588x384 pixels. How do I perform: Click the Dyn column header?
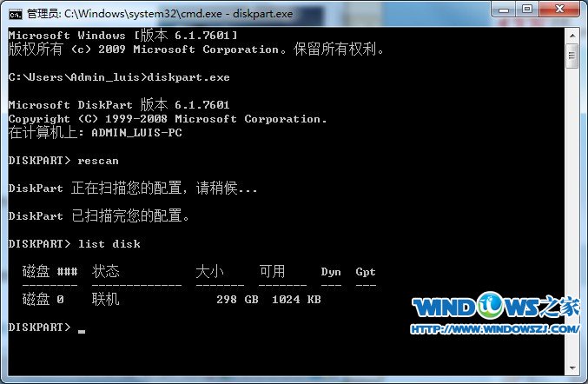pos(331,272)
